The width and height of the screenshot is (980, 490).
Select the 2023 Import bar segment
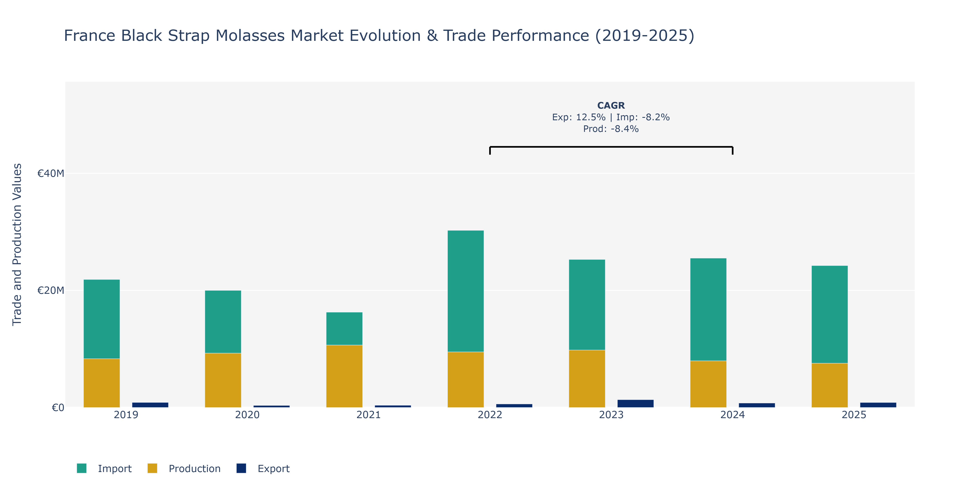(587, 305)
